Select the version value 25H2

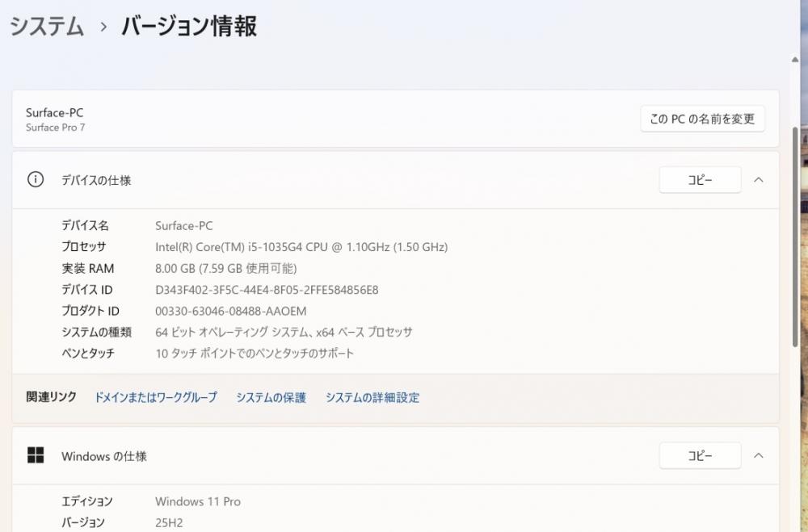169,523
